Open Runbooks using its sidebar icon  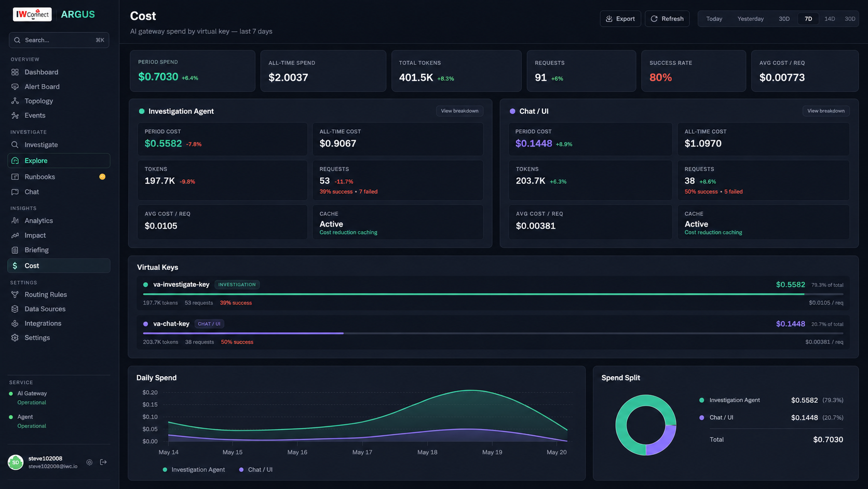15,177
